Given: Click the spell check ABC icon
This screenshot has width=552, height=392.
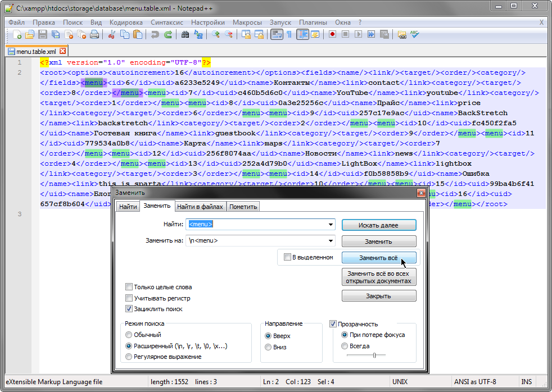Looking at the screenshot, I should (415, 34).
